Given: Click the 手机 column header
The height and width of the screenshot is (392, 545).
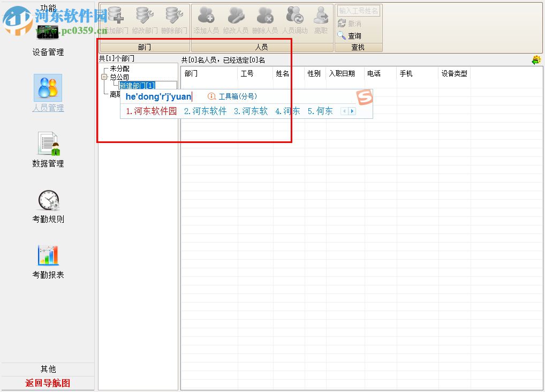Looking at the screenshot, I should tap(418, 73).
